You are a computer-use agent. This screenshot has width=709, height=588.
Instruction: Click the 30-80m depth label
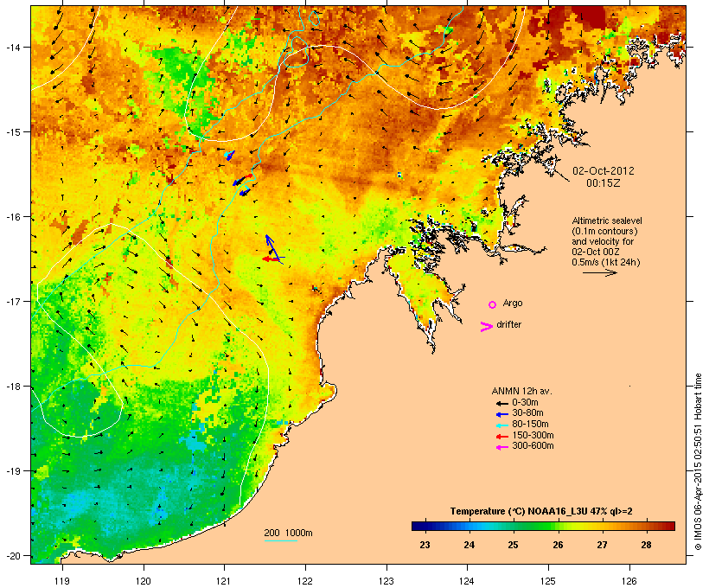pyautogui.click(x=527, y=413)
